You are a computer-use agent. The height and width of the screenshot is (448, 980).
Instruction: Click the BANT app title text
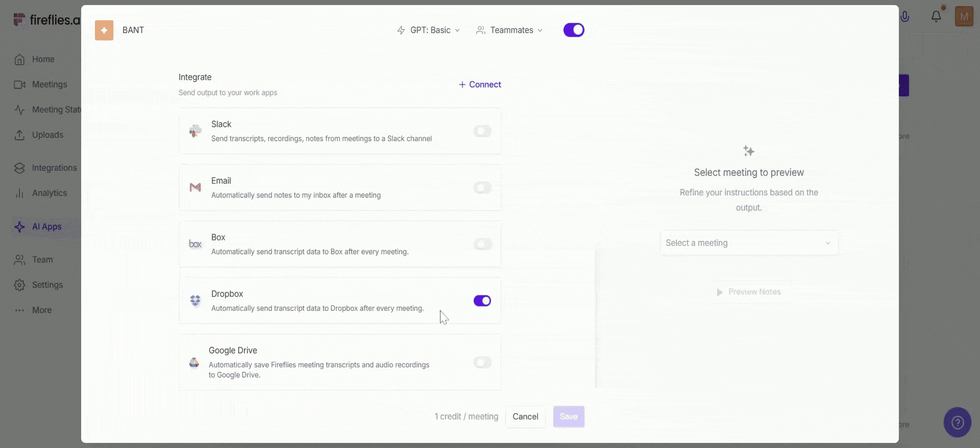pos(133,30)
